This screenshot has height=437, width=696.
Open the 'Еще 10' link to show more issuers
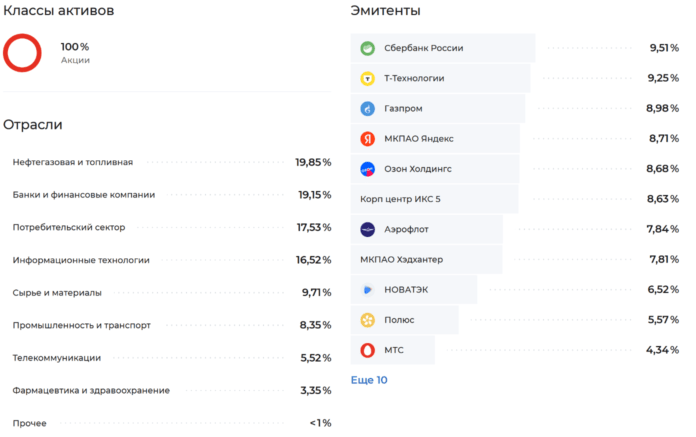click(x=369, y=380)
